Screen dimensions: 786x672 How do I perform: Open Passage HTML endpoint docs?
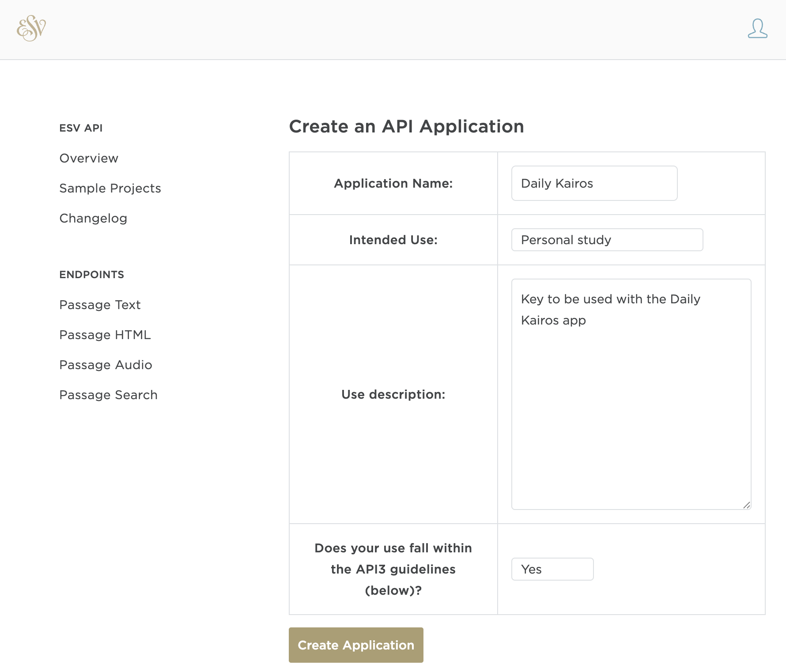click(x=105, y=335)
